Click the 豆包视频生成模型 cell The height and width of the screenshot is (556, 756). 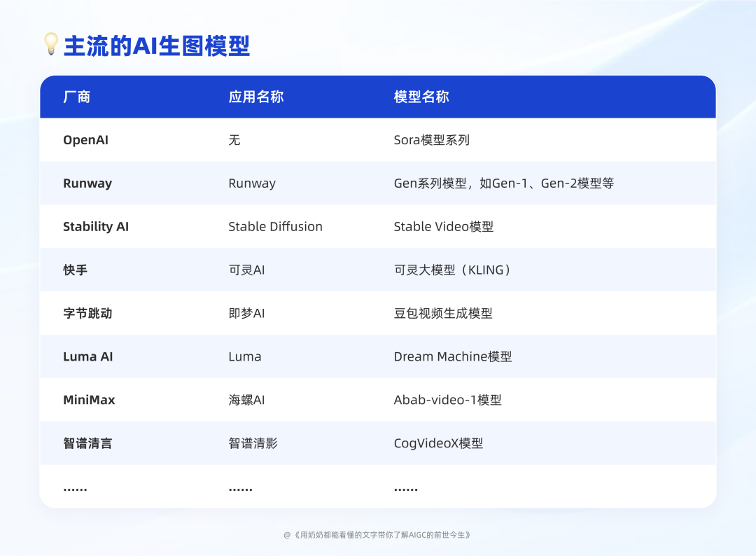pos(443,314)
